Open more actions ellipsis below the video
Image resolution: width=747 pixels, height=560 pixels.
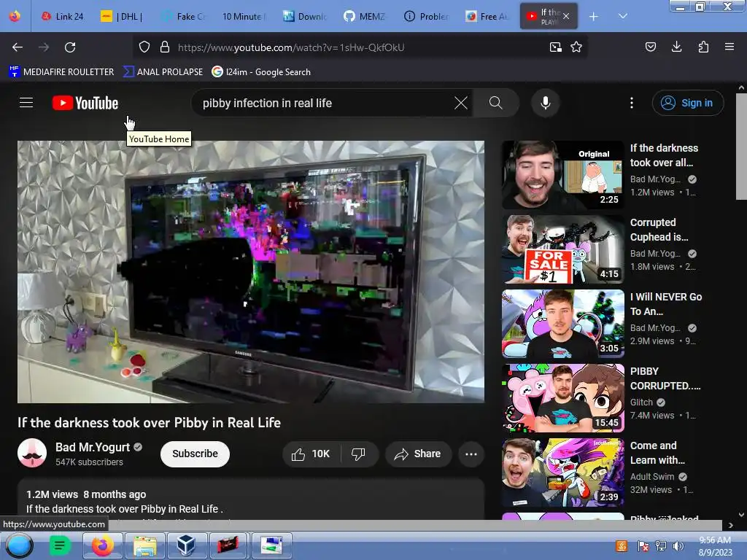471,454
